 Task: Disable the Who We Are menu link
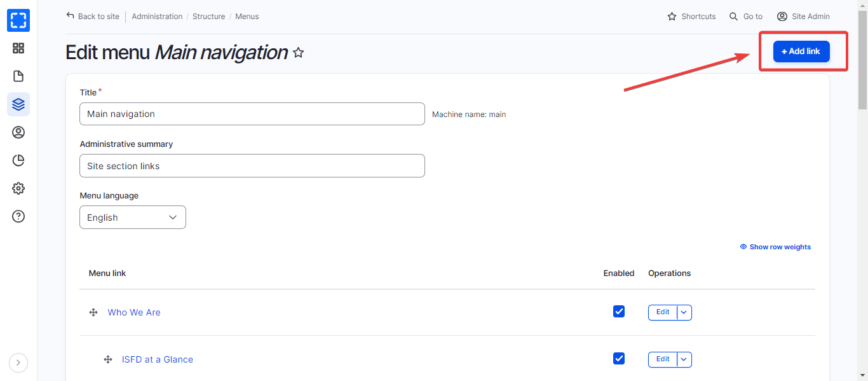point(619,312)
